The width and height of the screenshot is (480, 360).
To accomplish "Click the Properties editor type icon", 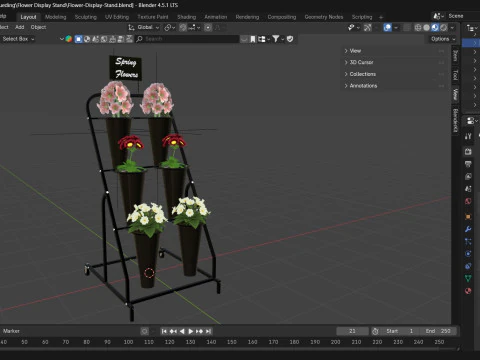I will [471, 121].
